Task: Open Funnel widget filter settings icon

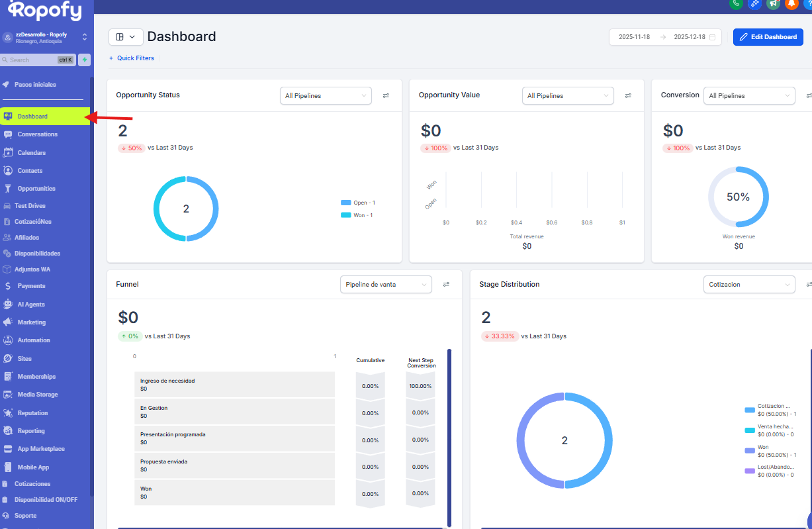Action: click(446, 284)
